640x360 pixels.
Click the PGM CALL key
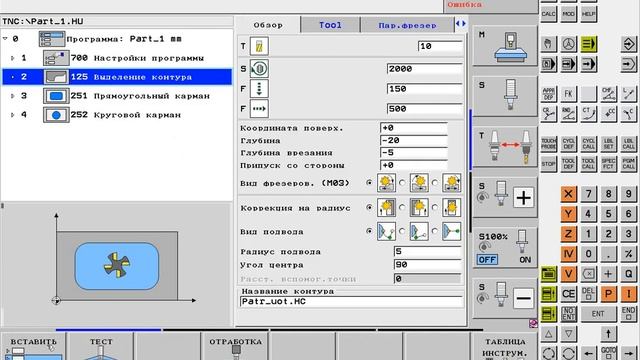pyautogui.click(x=629, y=164)
